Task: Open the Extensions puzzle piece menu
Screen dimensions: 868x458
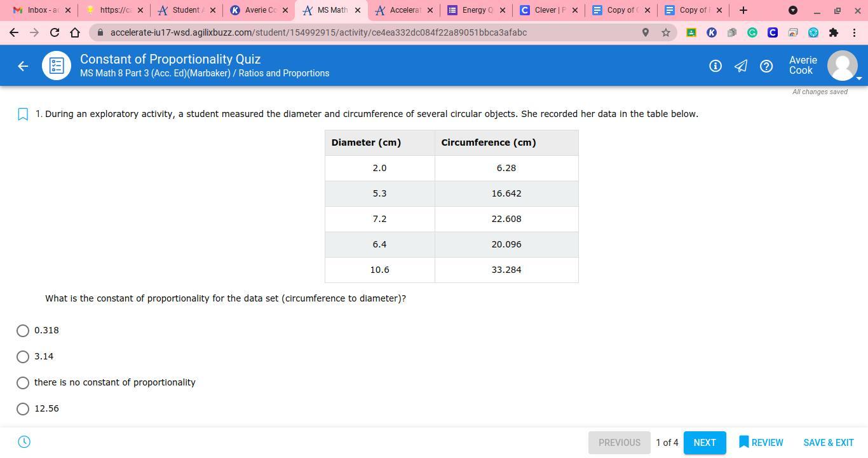Action: click(834, 32)
